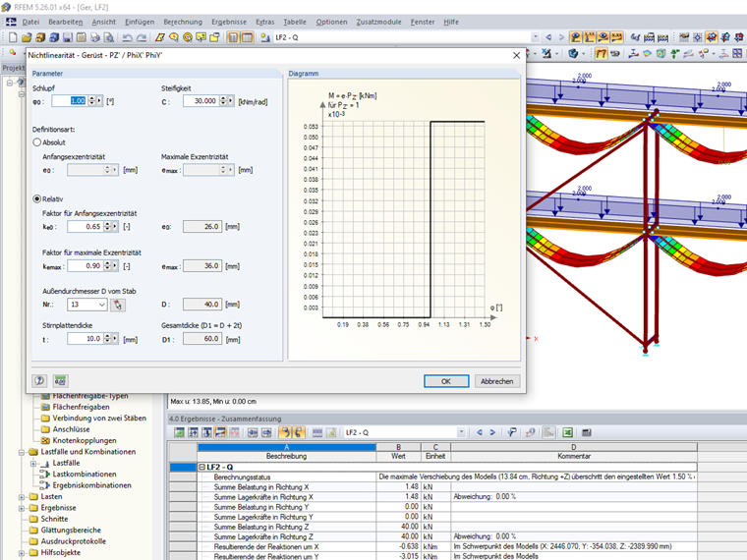Select Ergebniskombinationen in the project tree

point(92,485)
